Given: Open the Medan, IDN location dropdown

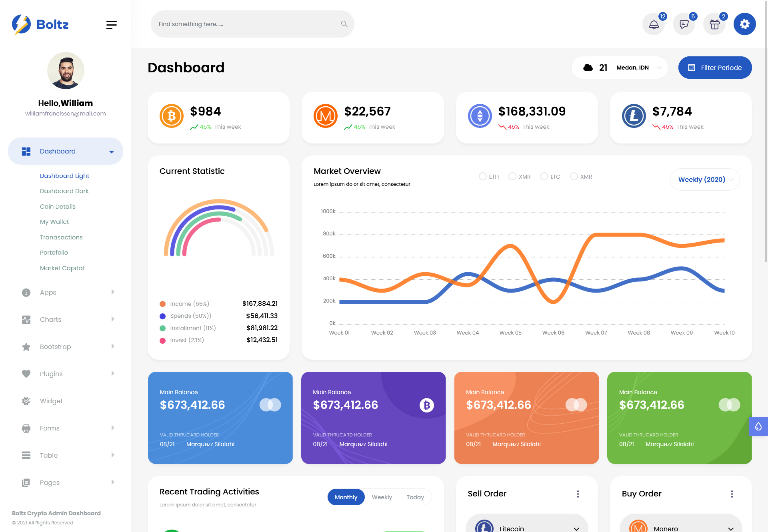Looking at the screenshot, I should 620,68.
